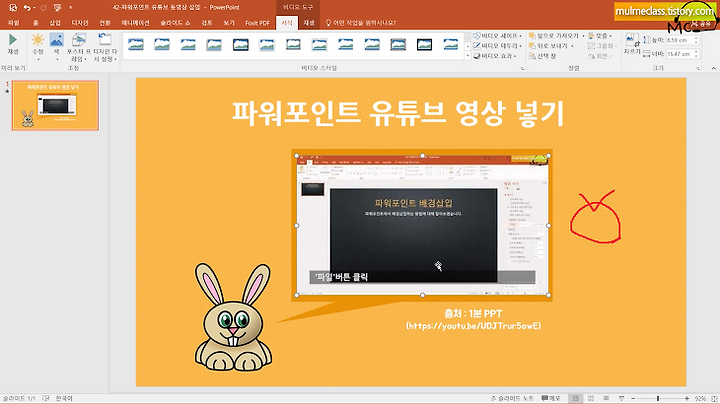Toggle Comments (메모) pane in status bar
The width and height of the screenshot is (720, 404).
(551, 398)
